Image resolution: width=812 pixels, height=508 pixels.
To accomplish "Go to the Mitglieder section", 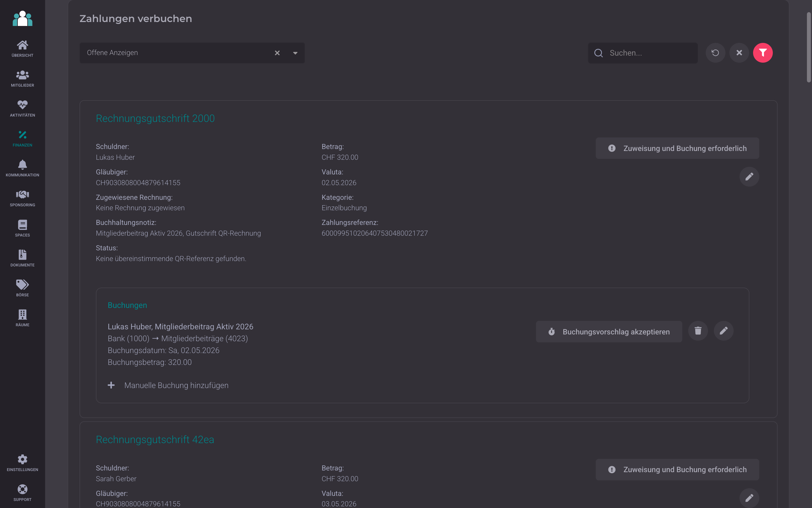I will (x=23, y=79).
